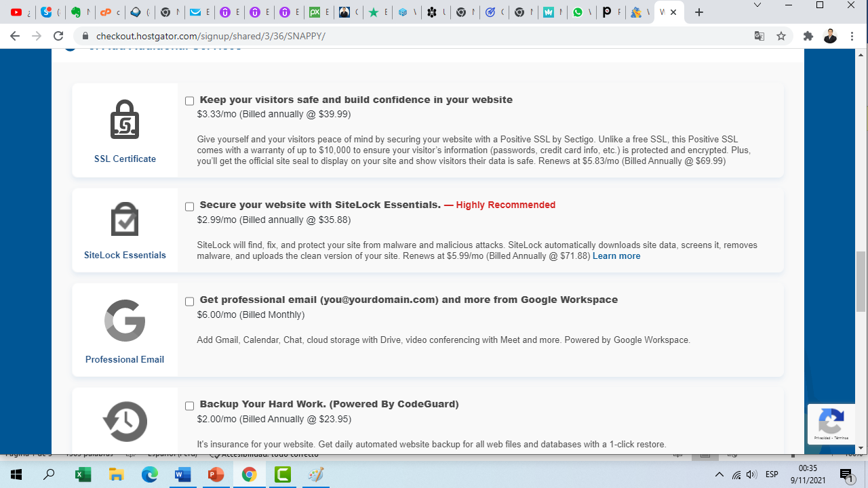Click the Chrome taskbar icon
Image resolution: width=868 pixels, height=488 pixels.
pos(249,474)
